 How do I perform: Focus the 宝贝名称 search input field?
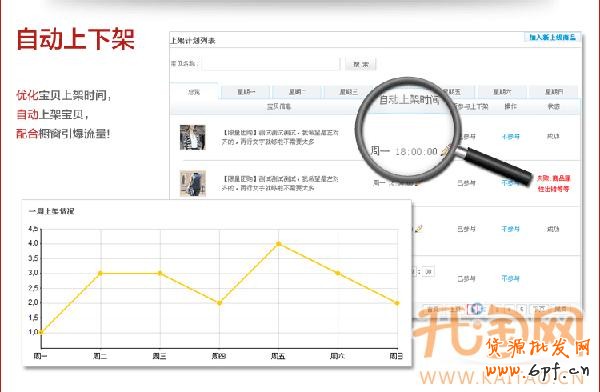click(x=271, y=64)
